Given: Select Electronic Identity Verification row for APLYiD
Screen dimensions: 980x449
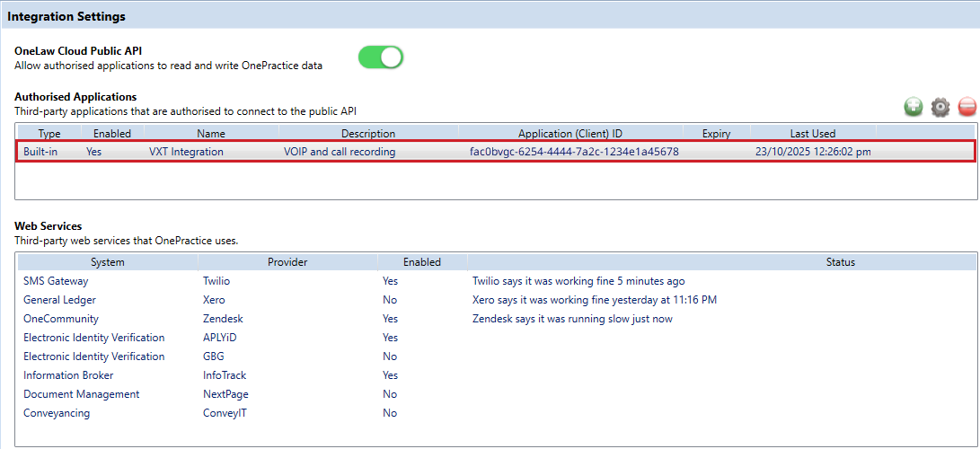Looking at the screenshot, I should coord(496,338).
